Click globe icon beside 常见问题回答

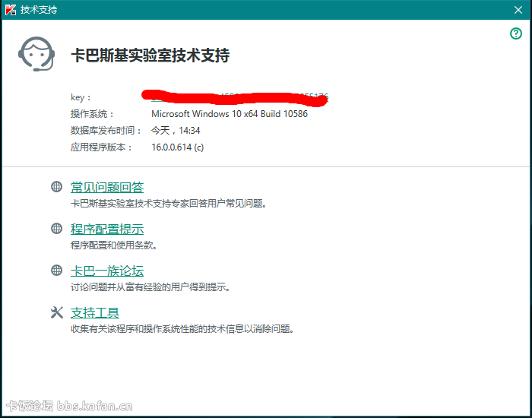[57, 187]
